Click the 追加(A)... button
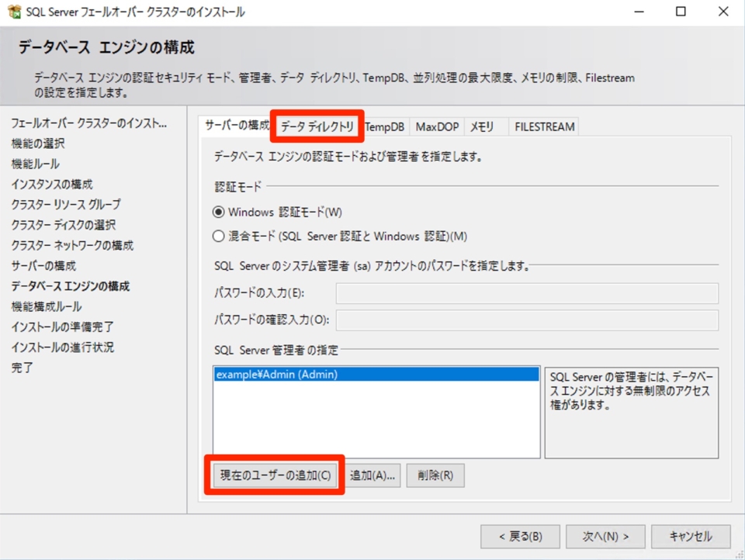 click(x=372, y=475)
